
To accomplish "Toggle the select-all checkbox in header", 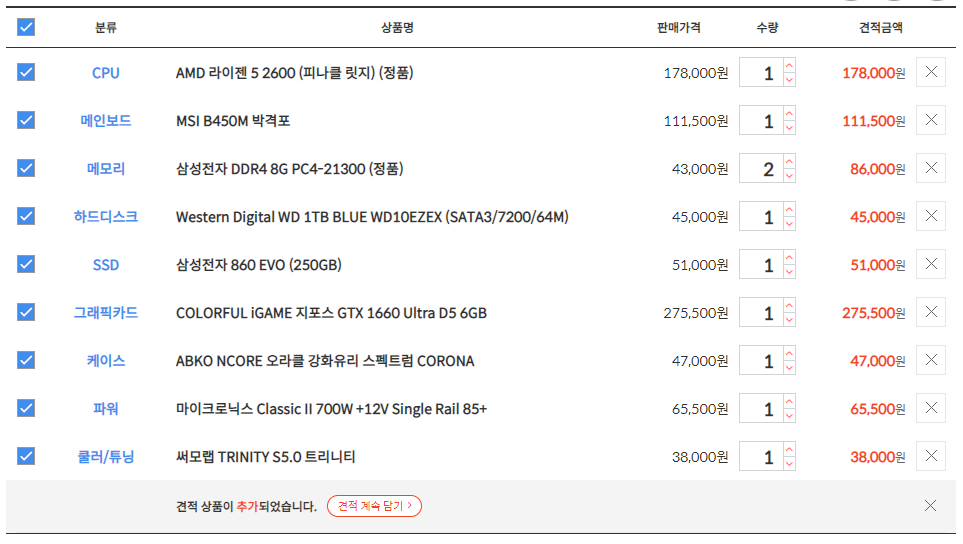I will (26, 27).
